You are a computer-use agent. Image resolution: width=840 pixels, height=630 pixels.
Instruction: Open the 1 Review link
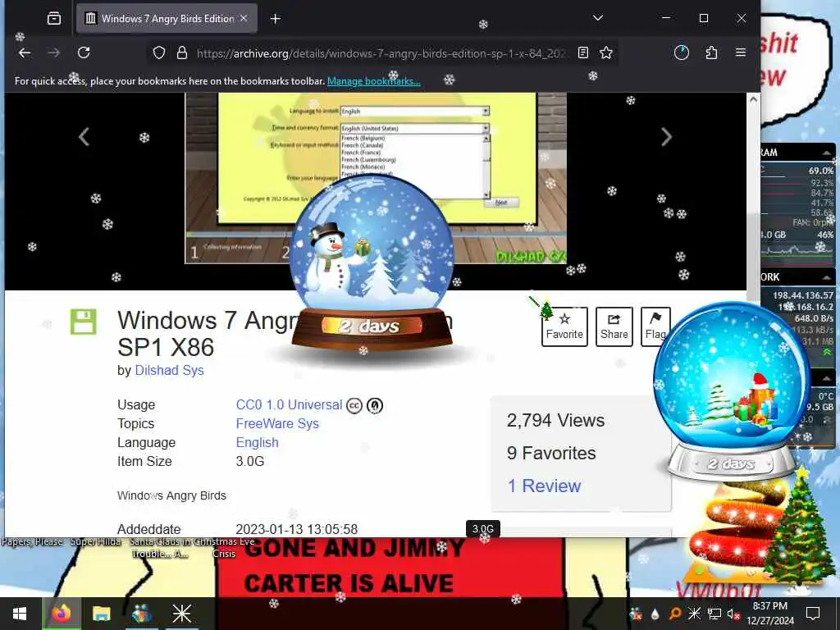click(544, 486)
